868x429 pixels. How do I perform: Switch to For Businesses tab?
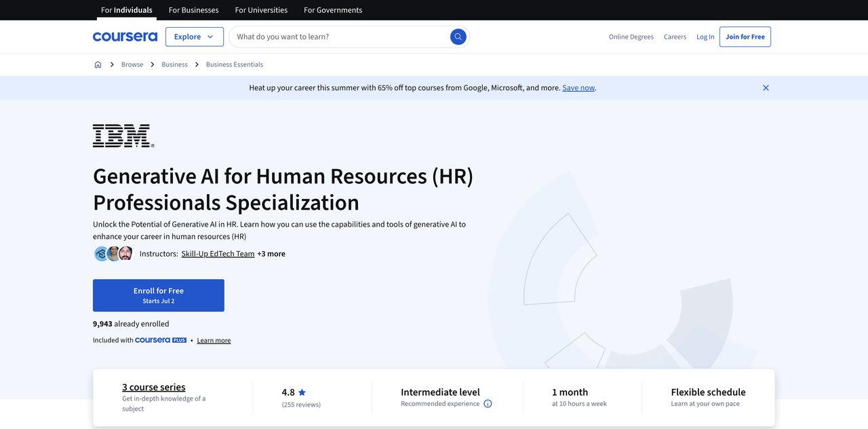pyautogui.click(x=193, y=10)
